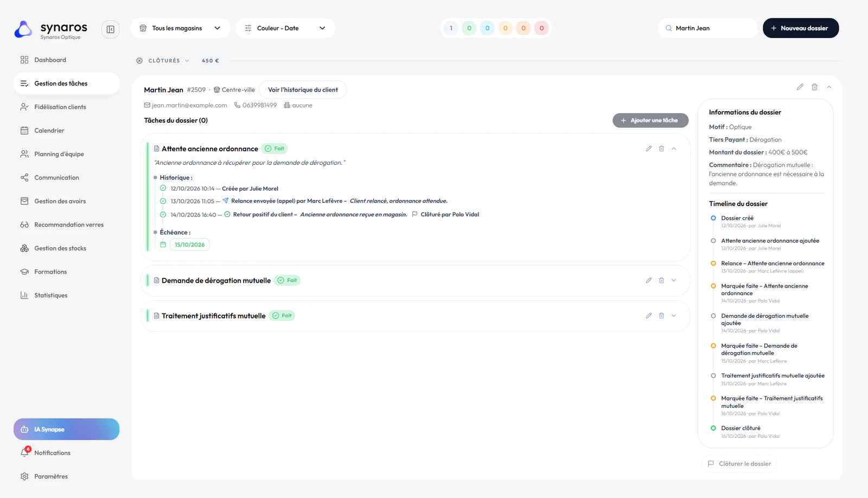Select the grey color filter showing 1
Image resolution: width=868 pixels, height=498 pixels.
coord(451,28)
